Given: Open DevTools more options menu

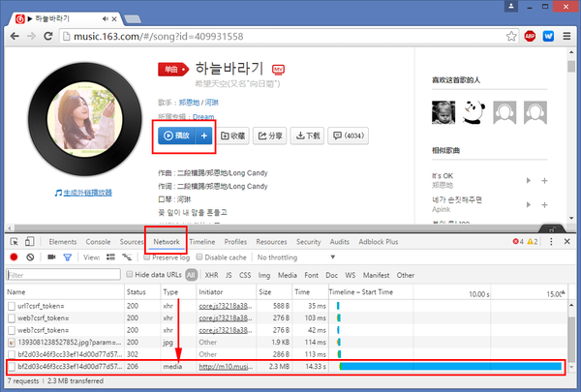Looking at the screenshot, I should pos(551,242).
